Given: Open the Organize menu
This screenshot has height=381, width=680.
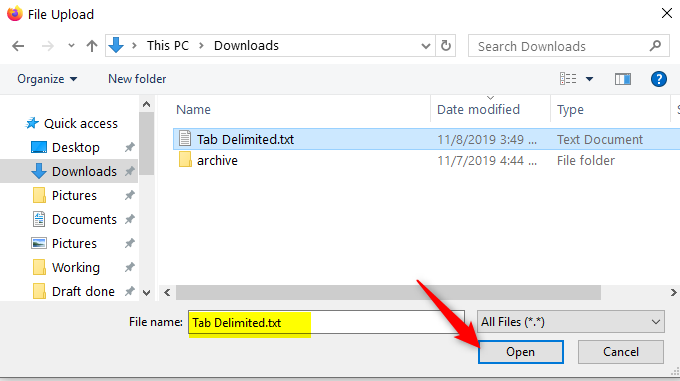Looking at the screenshot, I should [47, 79].
